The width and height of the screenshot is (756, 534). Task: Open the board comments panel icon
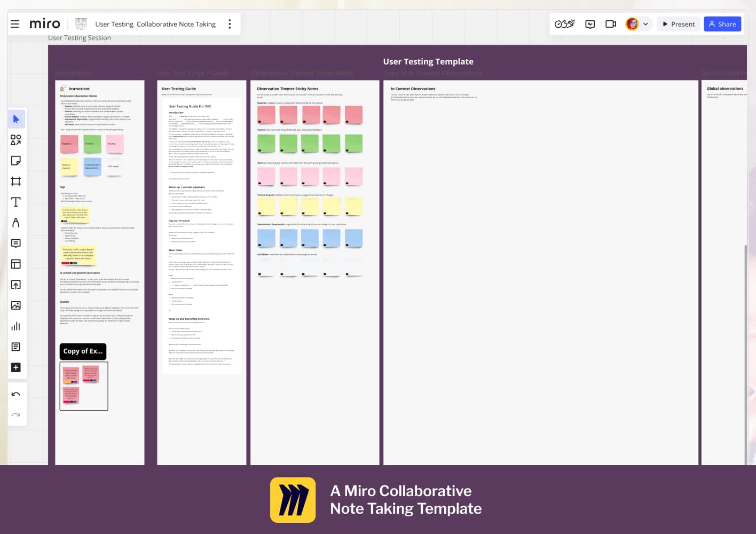coord(590,24)
